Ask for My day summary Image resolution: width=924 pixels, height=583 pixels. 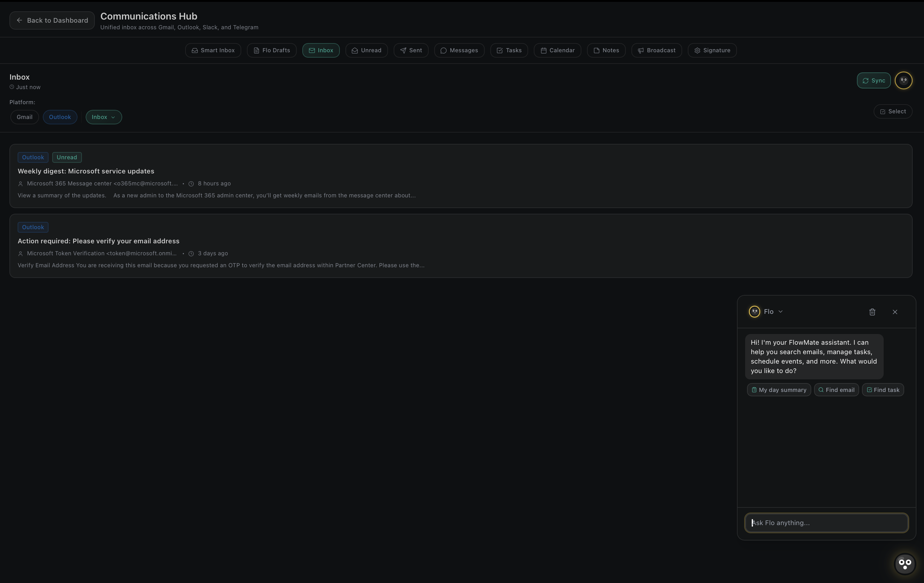pos(779,390)
